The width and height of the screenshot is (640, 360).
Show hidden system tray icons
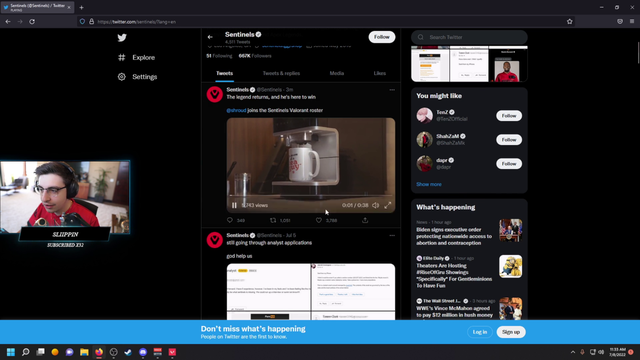[x=573, y=352]
